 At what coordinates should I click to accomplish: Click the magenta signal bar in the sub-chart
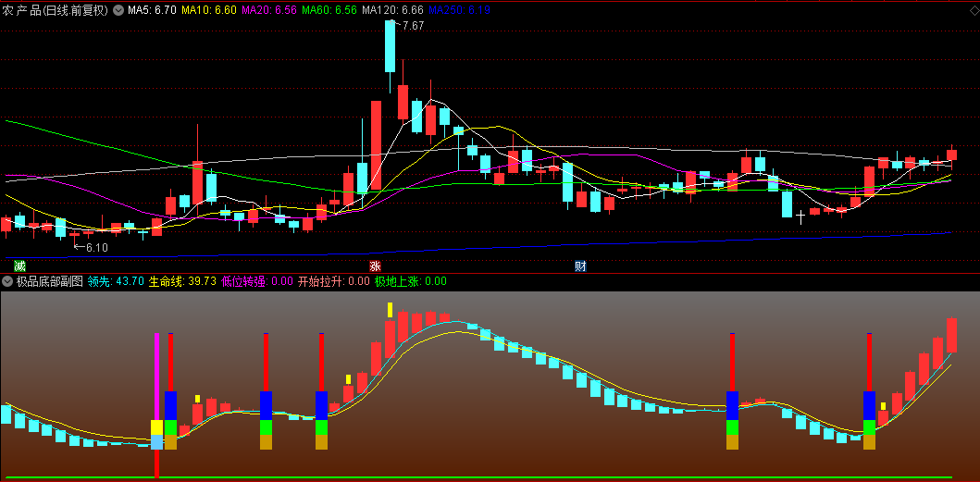pyautogui.click(x=157, y=377)
